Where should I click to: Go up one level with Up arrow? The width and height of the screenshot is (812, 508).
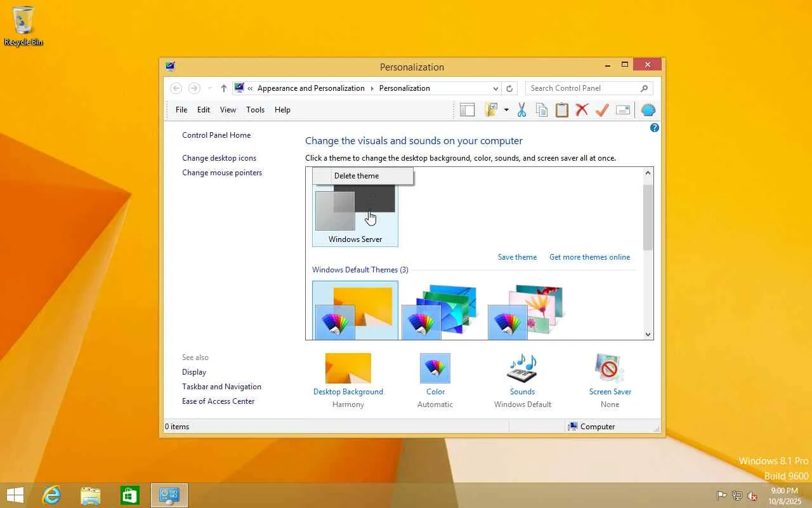223,88
